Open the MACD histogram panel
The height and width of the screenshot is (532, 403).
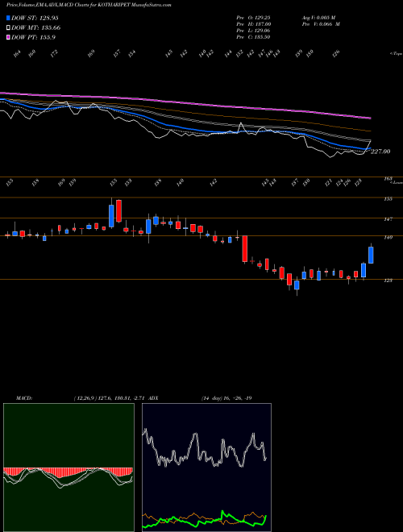point(69,468)
